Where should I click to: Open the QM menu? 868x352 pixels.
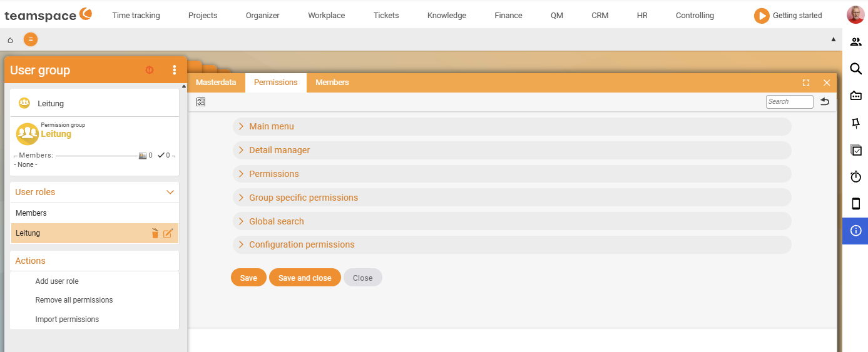click(x=557, y=16)
